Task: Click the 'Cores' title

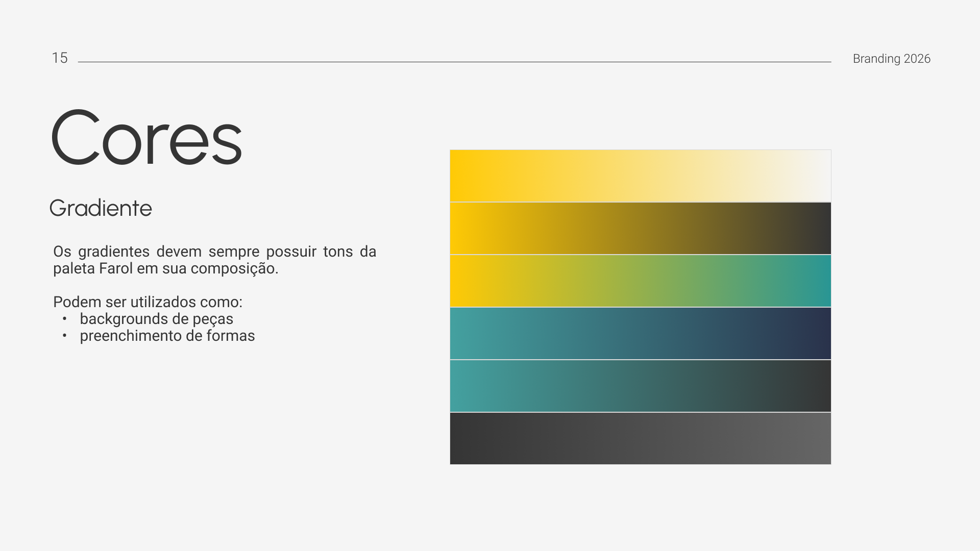Action: tap(146, 138)
